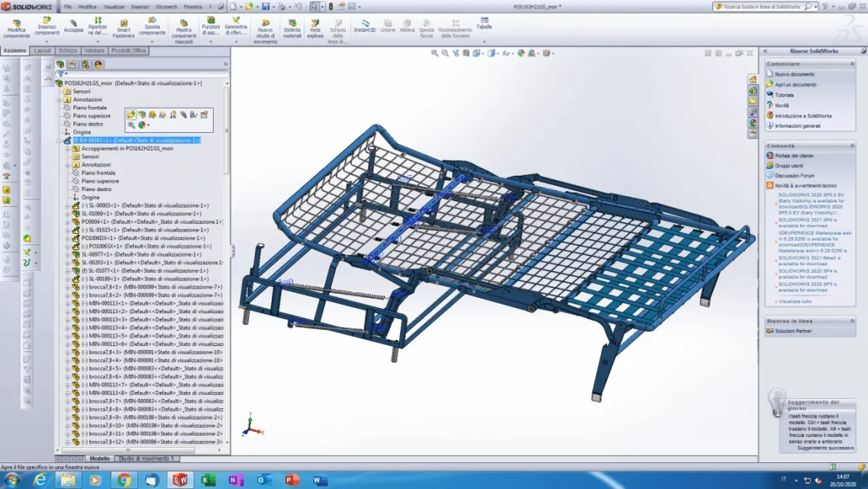Open the Strumenti menu
This screenshot has height=489, width=868.
[166, 7]
